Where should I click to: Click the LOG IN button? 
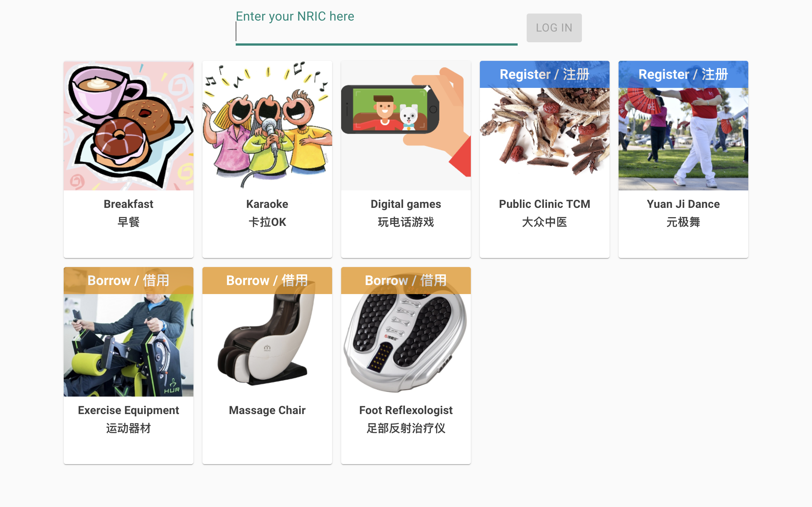click(554, 28)
